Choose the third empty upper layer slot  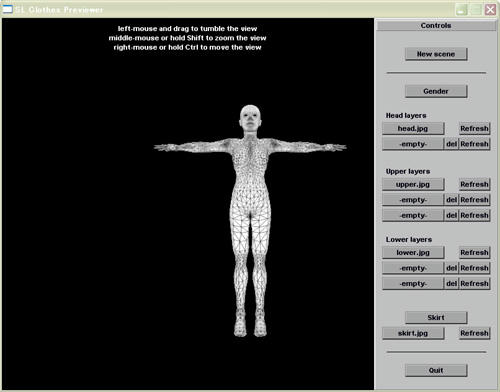click(x=413, y=215)
